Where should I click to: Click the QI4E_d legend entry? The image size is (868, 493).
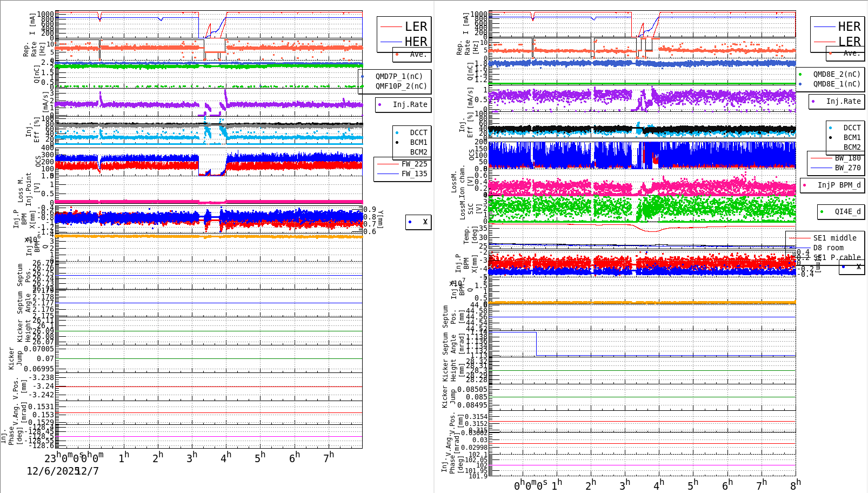coord(847,211)
